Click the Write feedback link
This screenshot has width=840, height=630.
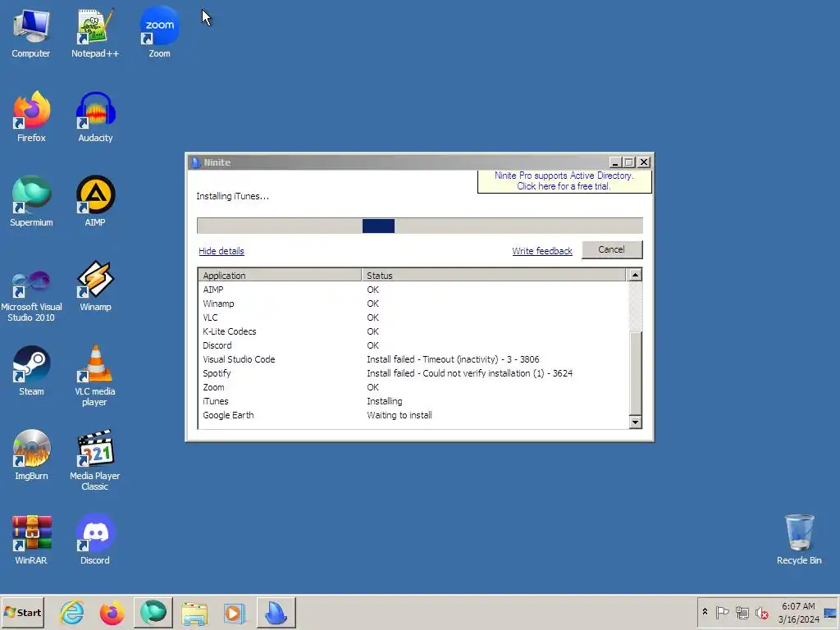coord(542,251)
